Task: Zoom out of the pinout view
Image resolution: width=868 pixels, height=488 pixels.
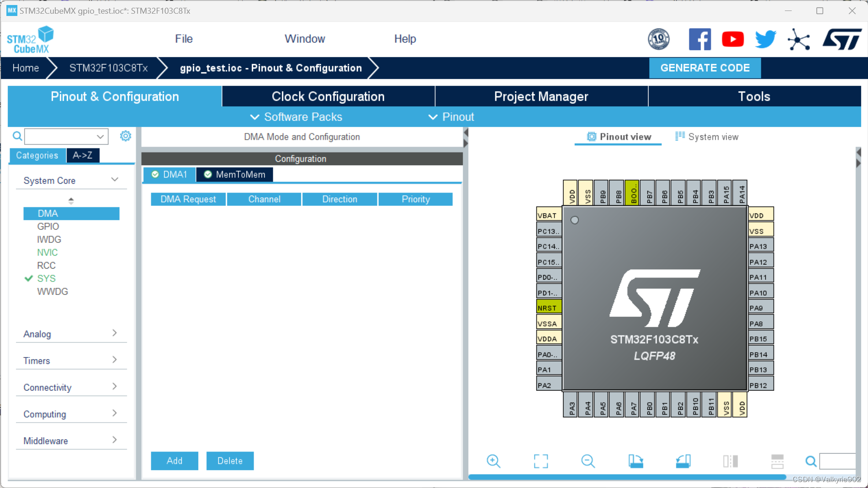Action: pyautogui.click(x=588, y=461)
